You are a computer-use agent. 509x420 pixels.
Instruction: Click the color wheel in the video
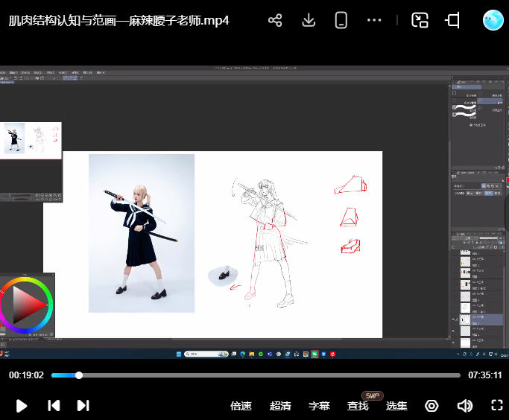pos(26,304)
